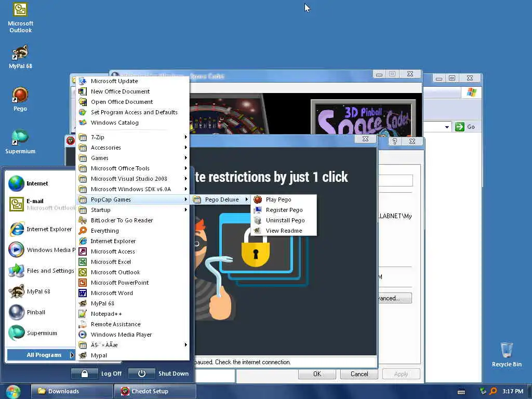Click the taskbar clock showing 3:17 PM

(512, 391)
